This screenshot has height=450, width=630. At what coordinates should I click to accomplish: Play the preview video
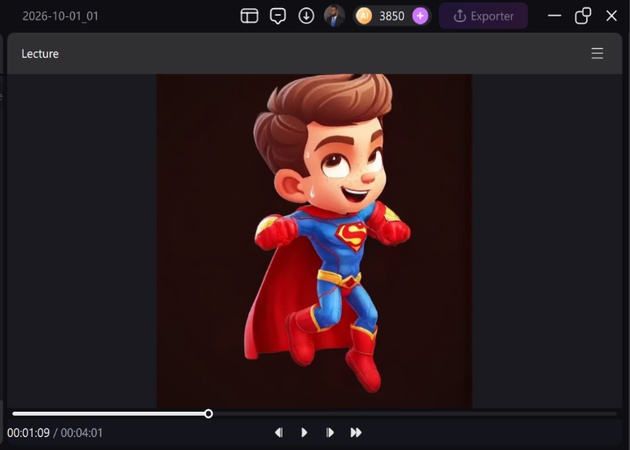[x=304, y=432]
